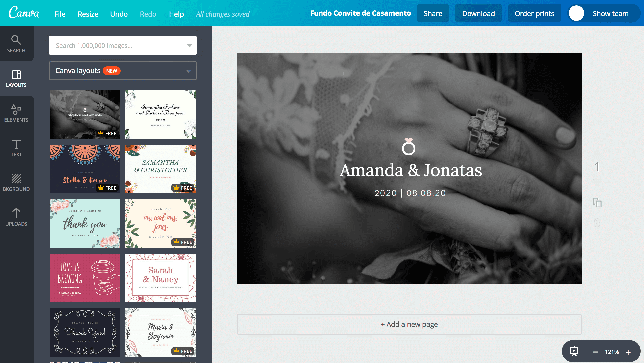This screenshot has width=644, height=363.
Task: Select the Samantha & Christopher layout
Action: pyautogui.click(x=160, y=169)
